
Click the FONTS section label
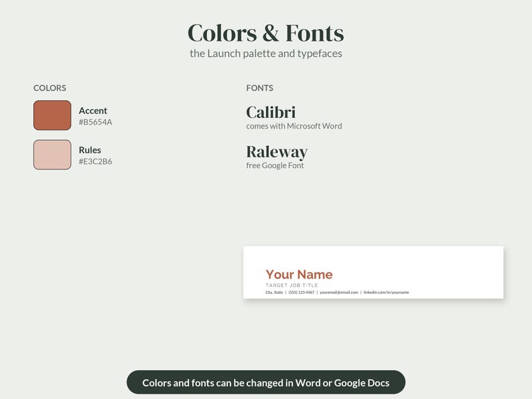coord(259,88)
